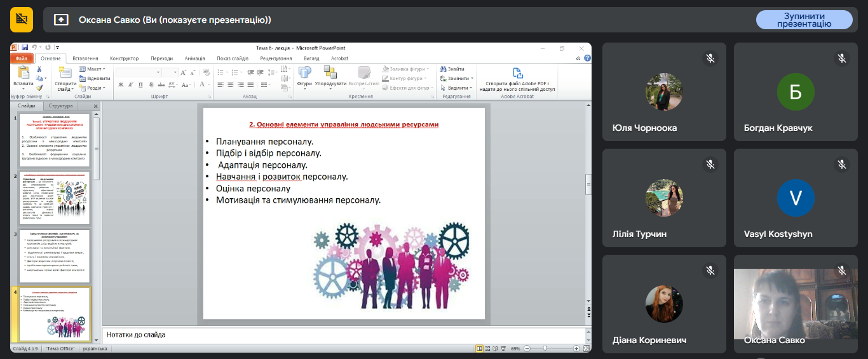Click the Зупинити презентацію button
Image resolution: width=868 pixels, height=359 pixels.
[804, 20]
